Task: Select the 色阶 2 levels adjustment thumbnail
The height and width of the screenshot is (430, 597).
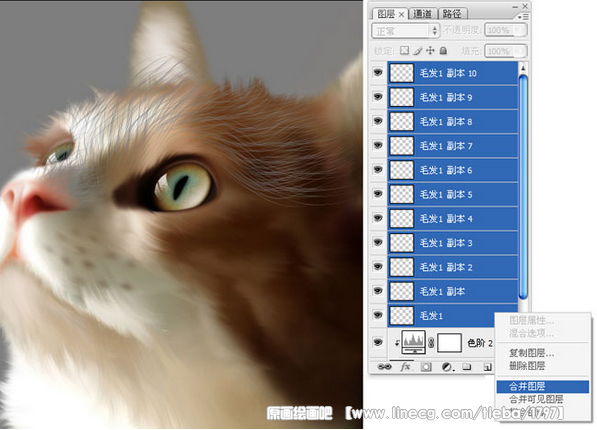Action: pos(413,342)
